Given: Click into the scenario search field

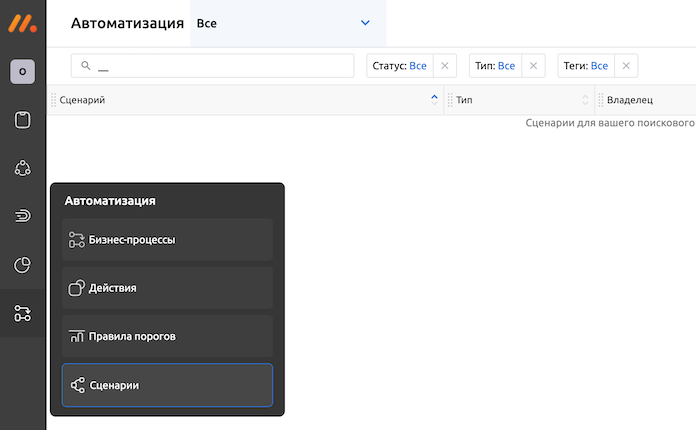Looking at the screenshot, I should tap(220, 66).
